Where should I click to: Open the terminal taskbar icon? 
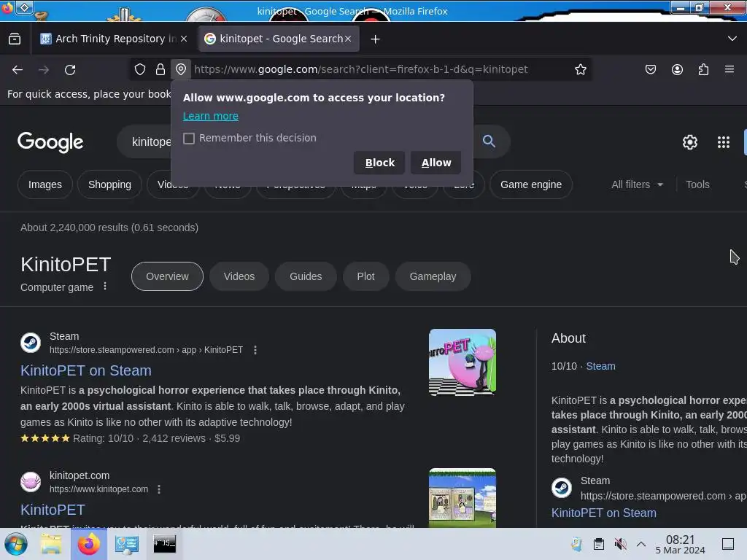point(164,544)
